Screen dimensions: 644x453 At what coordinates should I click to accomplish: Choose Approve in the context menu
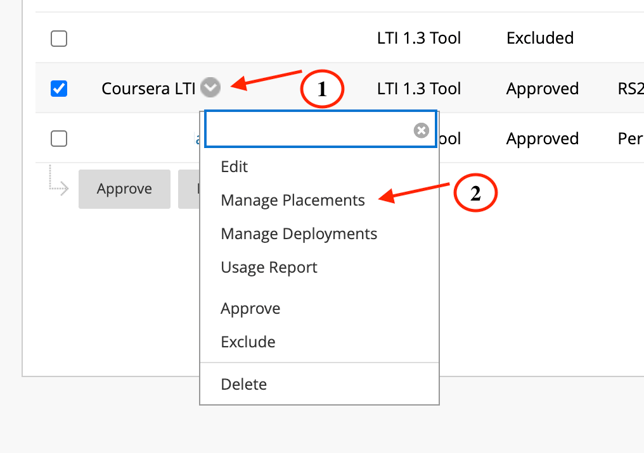coord(250,308)
